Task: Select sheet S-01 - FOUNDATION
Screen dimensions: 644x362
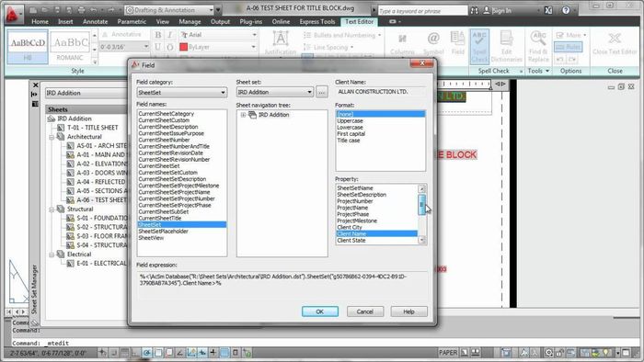Action: [103, 218]
